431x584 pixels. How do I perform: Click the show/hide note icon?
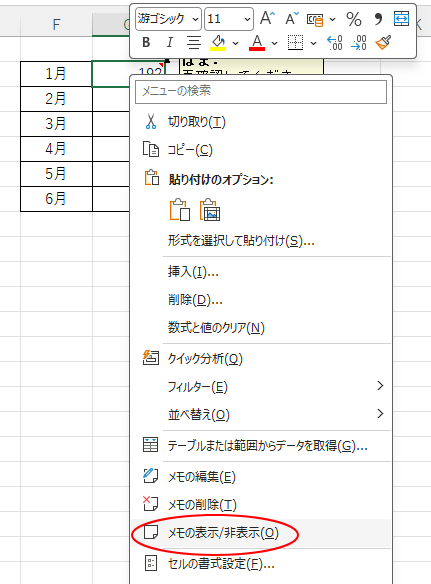pyautogui.click(x=151, y=532)
